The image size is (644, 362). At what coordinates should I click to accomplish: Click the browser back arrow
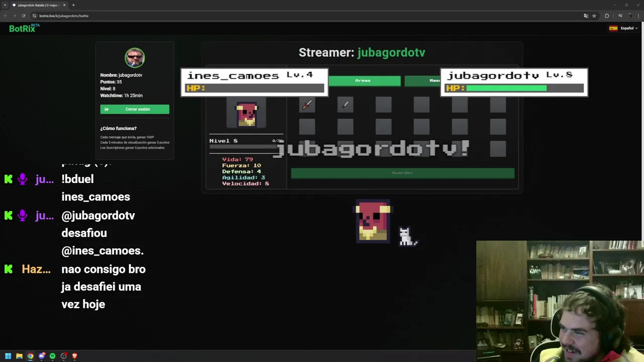pyautogui.click(x=6, y=16)
